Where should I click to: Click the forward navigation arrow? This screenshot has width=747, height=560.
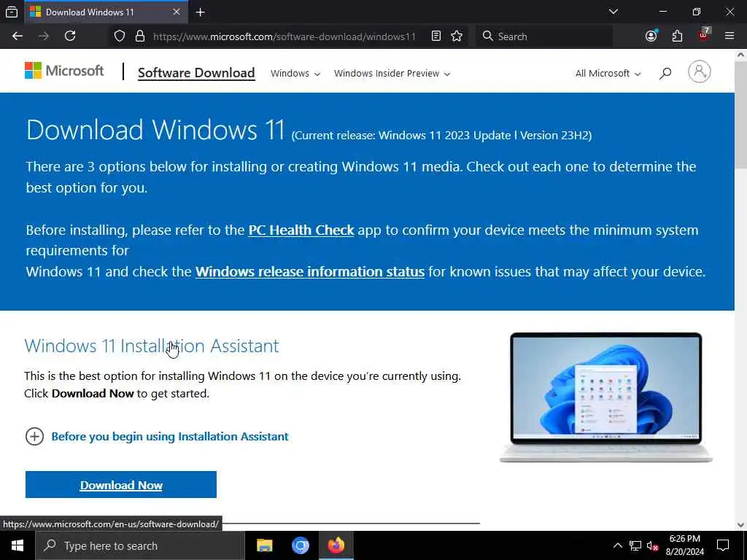[x=44, y=36]
